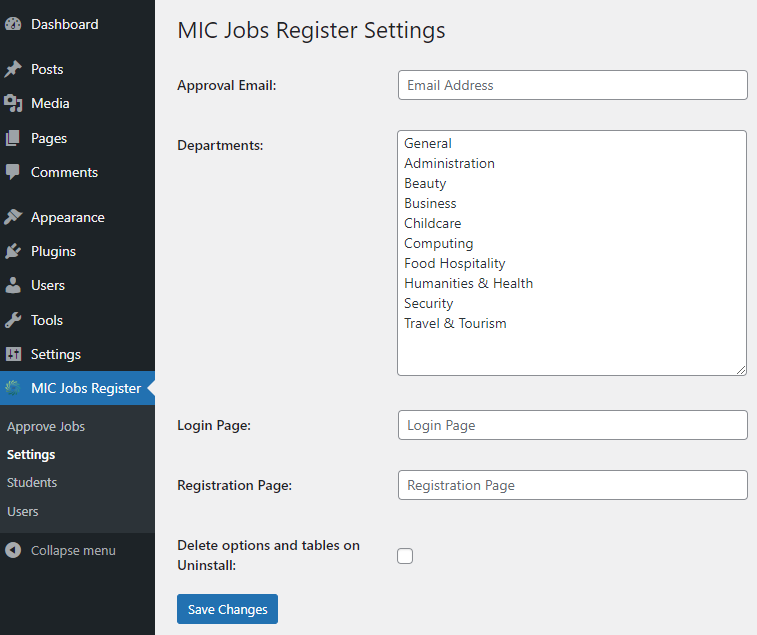
Task: Click inside the Login Page field
Action: pyautogui.click(x=572, y=425)
